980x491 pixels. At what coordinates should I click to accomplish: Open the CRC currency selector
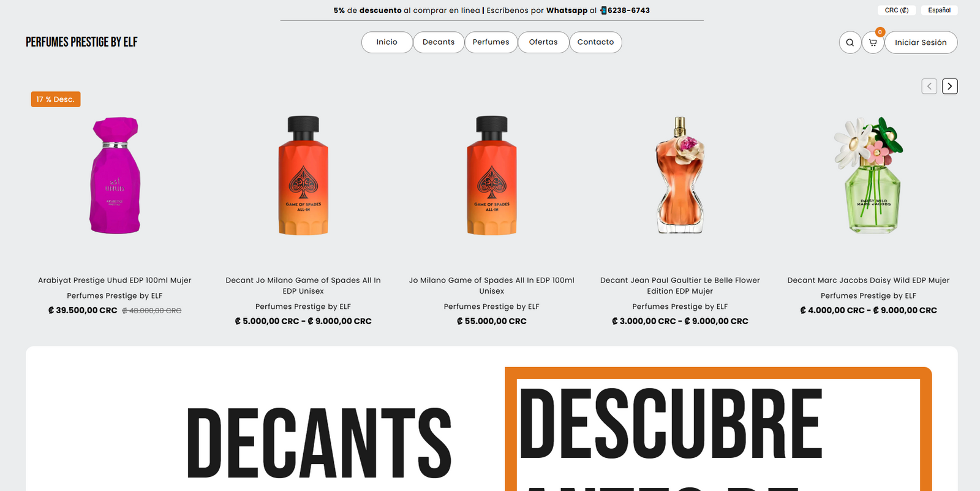[897, 10]
